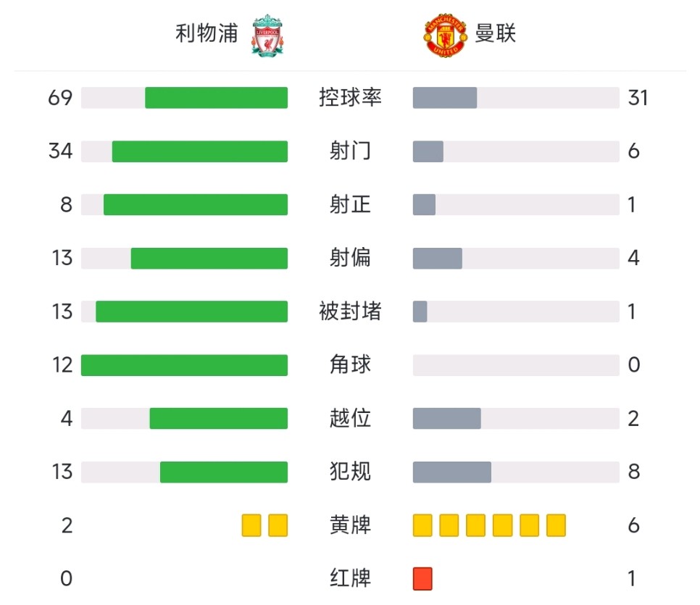This screenshot has height=605, width=700.
Task: Click Manchester United's gray 犯规 fouls bar
Action: point(451,472)
